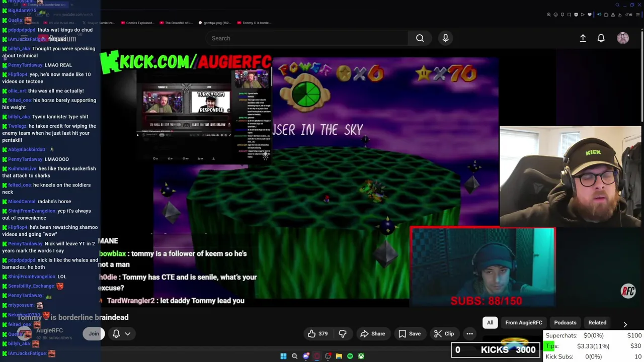
Task: Open Xbox app from the taskbar
Action: [x=361, y=356]
